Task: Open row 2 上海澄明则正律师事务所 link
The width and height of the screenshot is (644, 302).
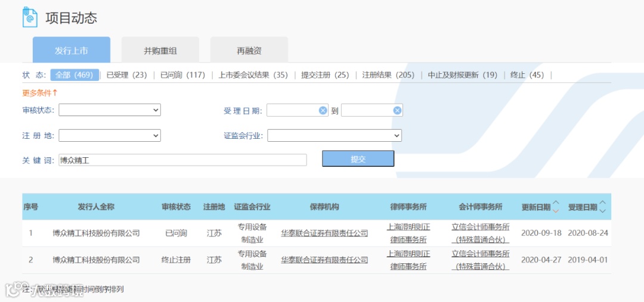Action: coord(408,260)
